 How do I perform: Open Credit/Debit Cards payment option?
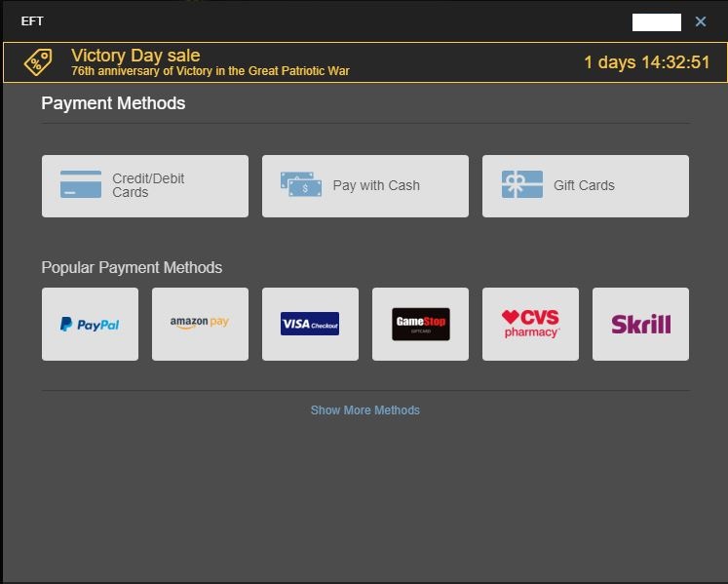(145, 186)
